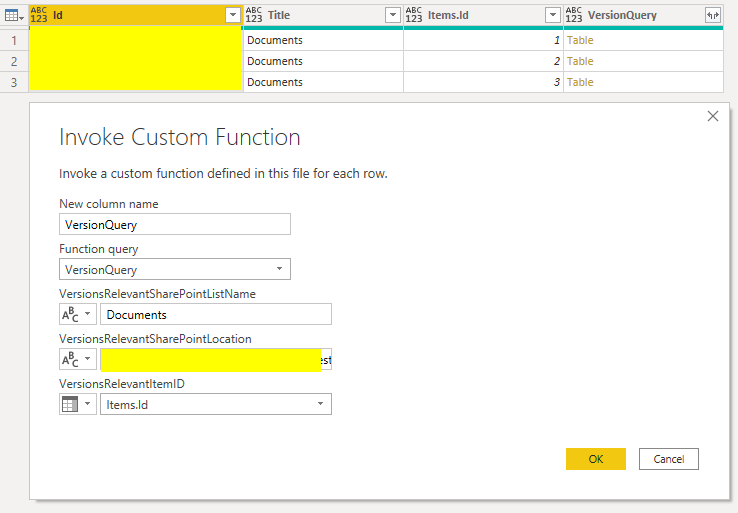Select the Documents cell in row 2

[x=323, y=61]
